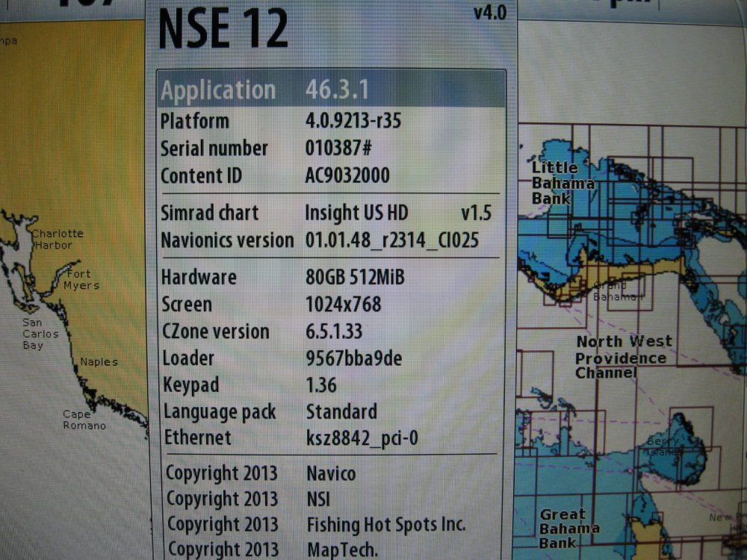Click the Simrad chart version v1.5

click(x=476, y=214)
